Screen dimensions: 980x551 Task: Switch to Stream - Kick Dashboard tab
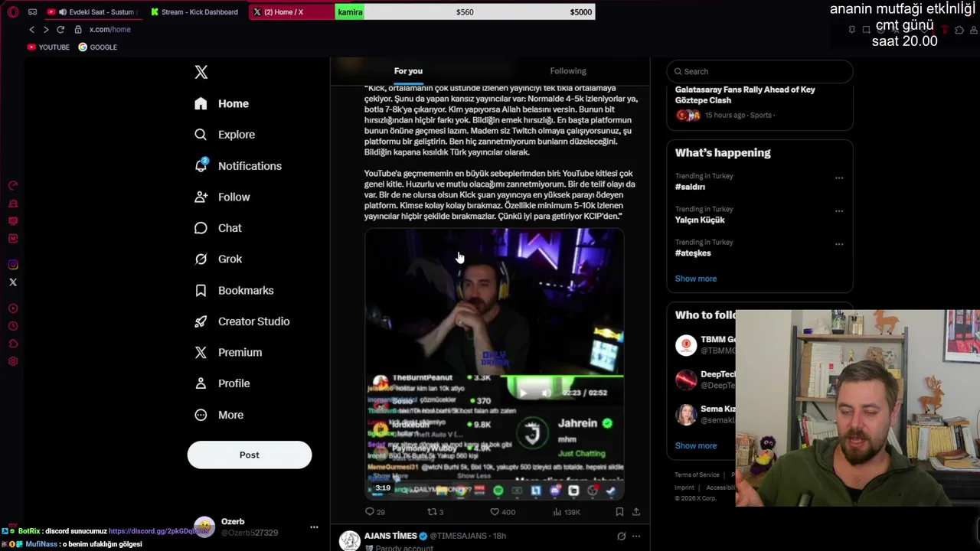pos(196,12)
